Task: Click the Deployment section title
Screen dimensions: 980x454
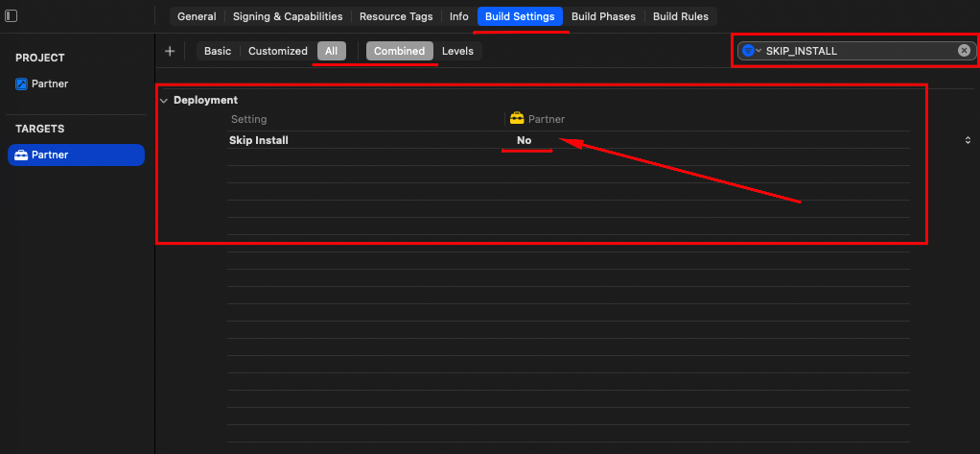Action: pyautogui.click(x=205, y=100)
